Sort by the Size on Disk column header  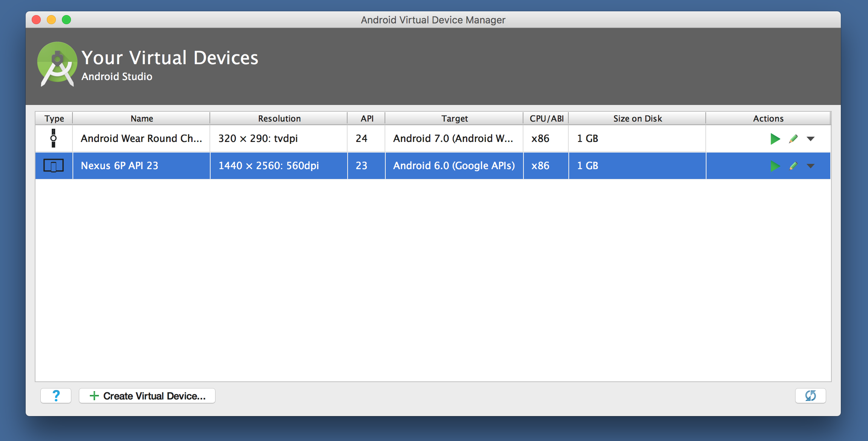(637, 119)
